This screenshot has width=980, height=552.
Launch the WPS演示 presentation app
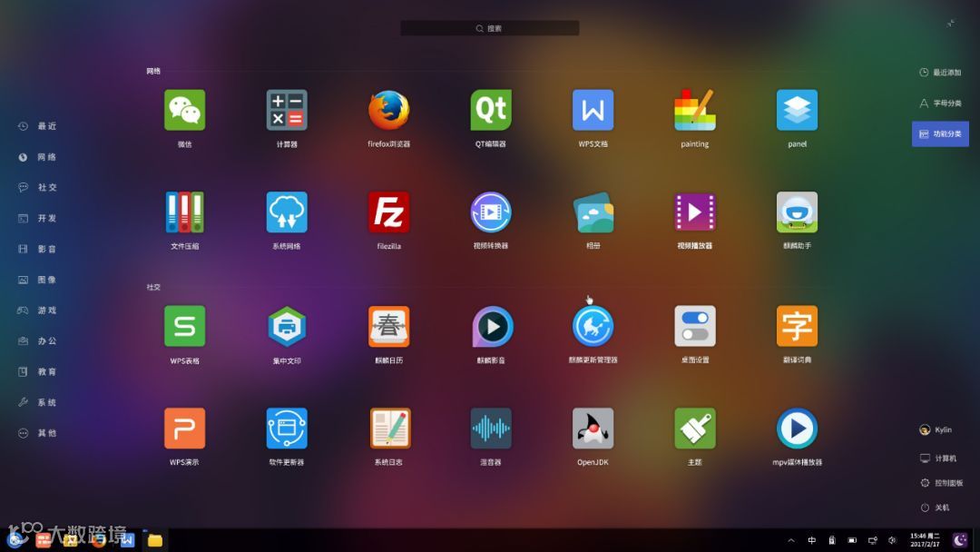coord(184,429)
